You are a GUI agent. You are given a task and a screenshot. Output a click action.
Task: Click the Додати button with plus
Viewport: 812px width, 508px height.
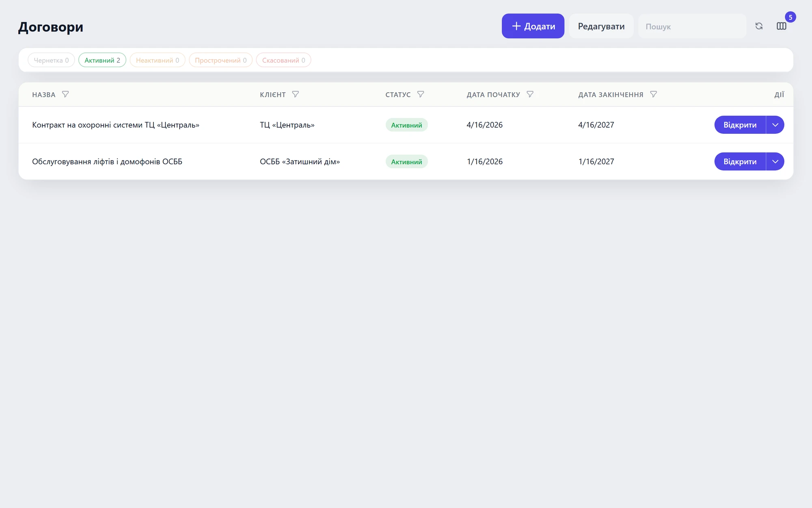point(533,26)
